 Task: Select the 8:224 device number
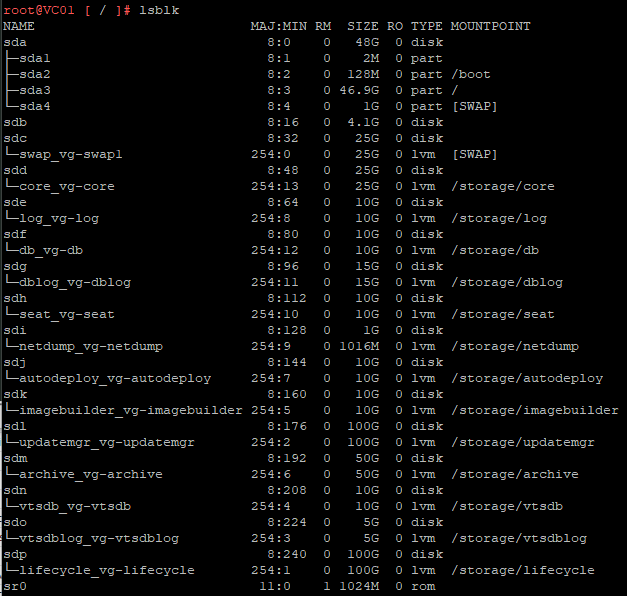pyautogui.click(x=287, y=522)
